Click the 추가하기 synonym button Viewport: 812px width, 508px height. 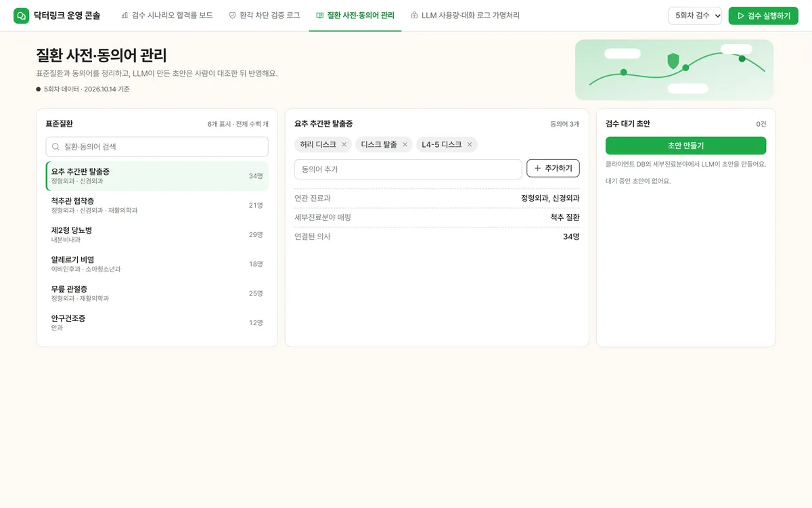pos(553,169)
